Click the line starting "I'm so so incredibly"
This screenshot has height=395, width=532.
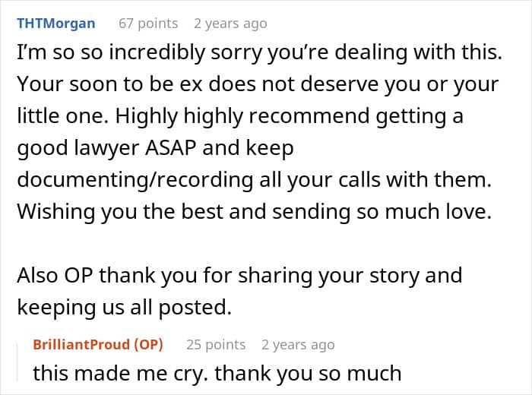coord(260,52)
